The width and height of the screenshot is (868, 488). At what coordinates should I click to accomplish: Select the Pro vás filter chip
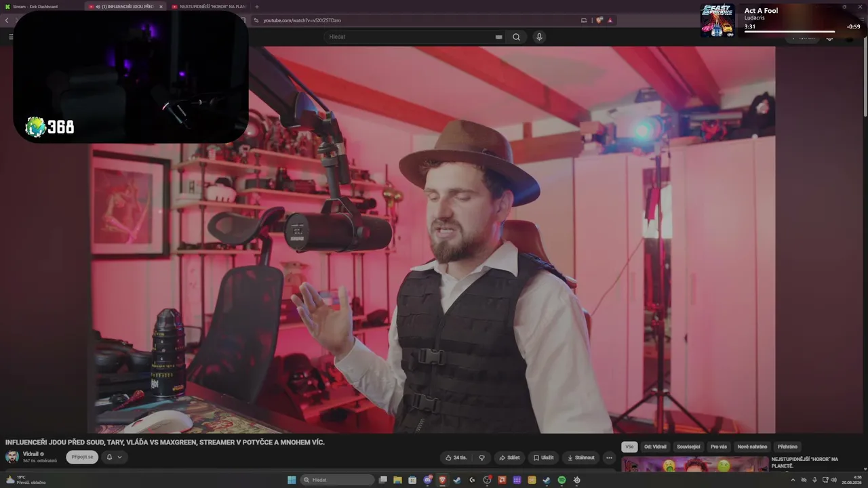pyautogui.click(x=719, y=447)
